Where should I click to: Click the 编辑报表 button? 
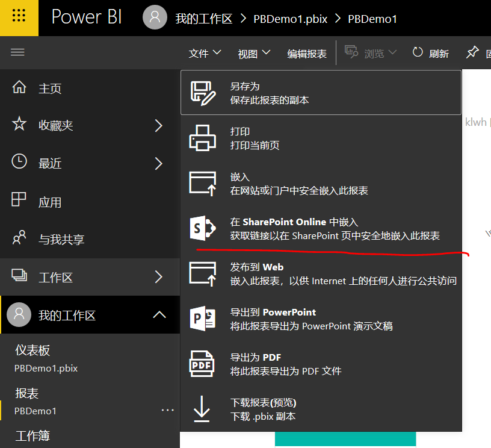(x=308, y=52)
